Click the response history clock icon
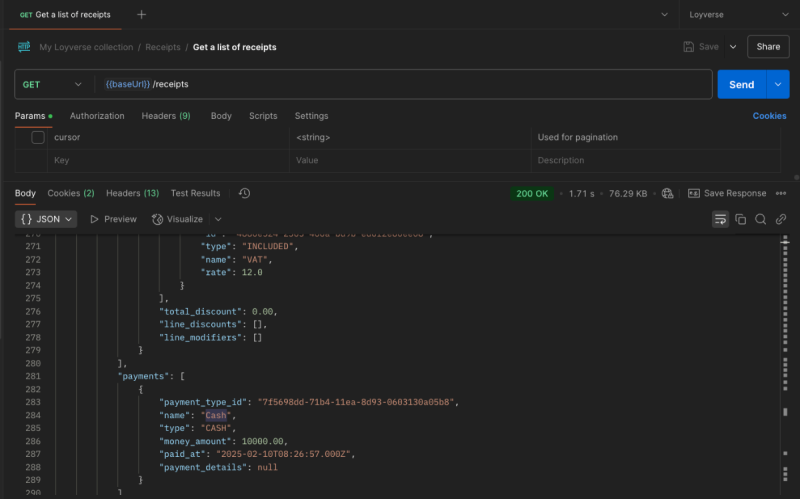800x499 pixels. (x=244, y=193)
